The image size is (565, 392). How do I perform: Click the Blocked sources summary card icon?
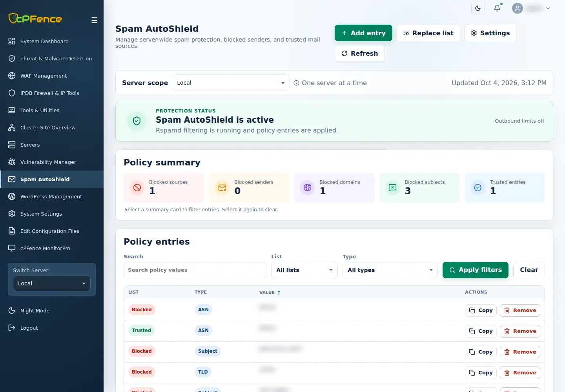pyautogui.click(x=137, y=188)
